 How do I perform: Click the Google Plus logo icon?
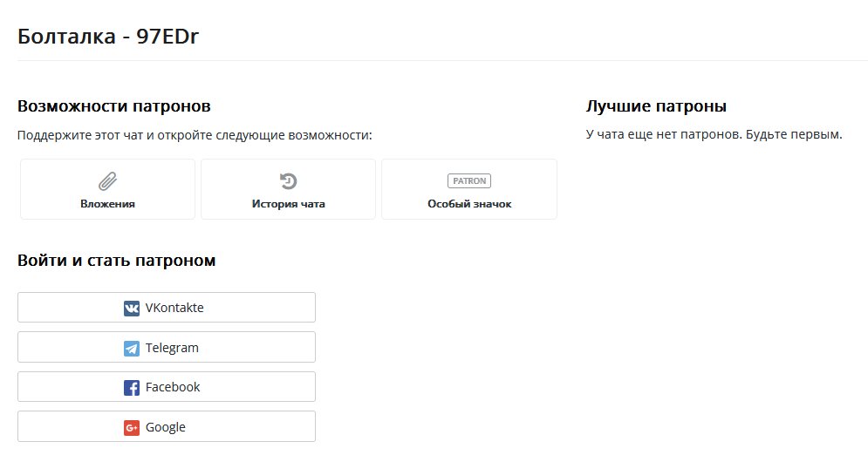(131, 427)
